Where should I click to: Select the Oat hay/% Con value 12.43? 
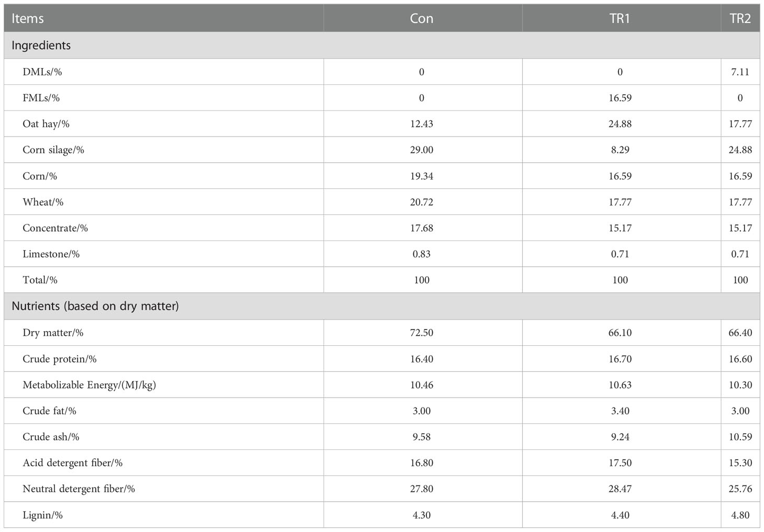point(422,124)
